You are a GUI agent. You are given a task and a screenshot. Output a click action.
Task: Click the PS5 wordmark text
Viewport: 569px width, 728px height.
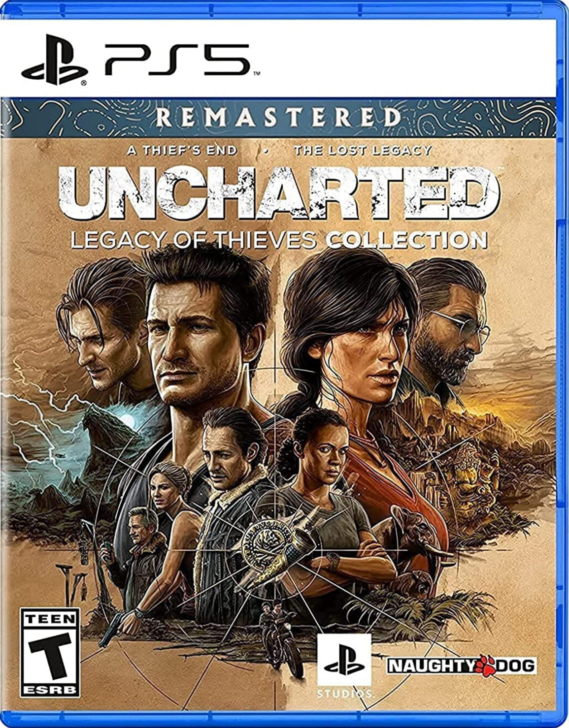[x=176, y=60]
